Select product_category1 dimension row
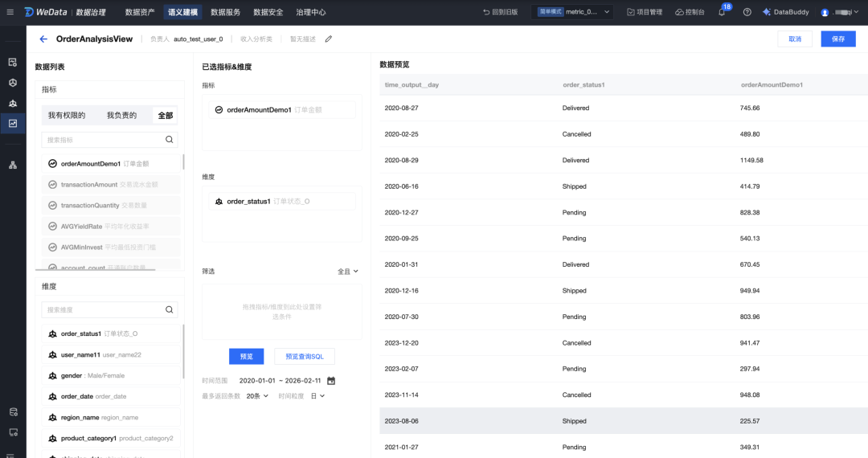Screen dimensions: 868x458 111,438
